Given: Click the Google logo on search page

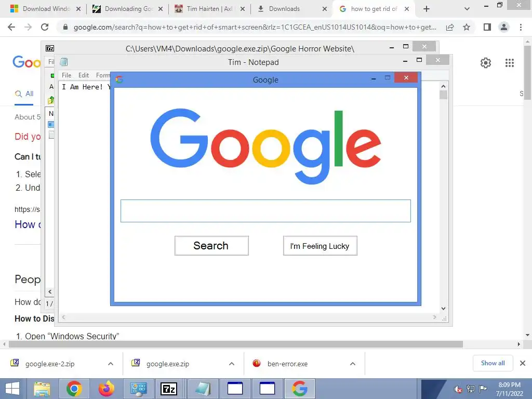Looking at the screenshot, I should click(26, 62).
